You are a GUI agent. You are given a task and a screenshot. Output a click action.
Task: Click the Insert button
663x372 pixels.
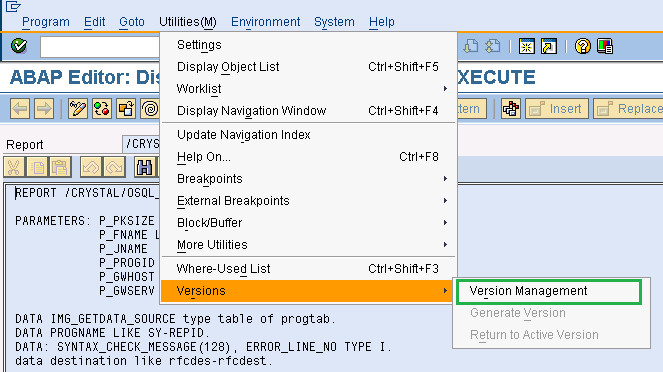[x=557, y=109]
